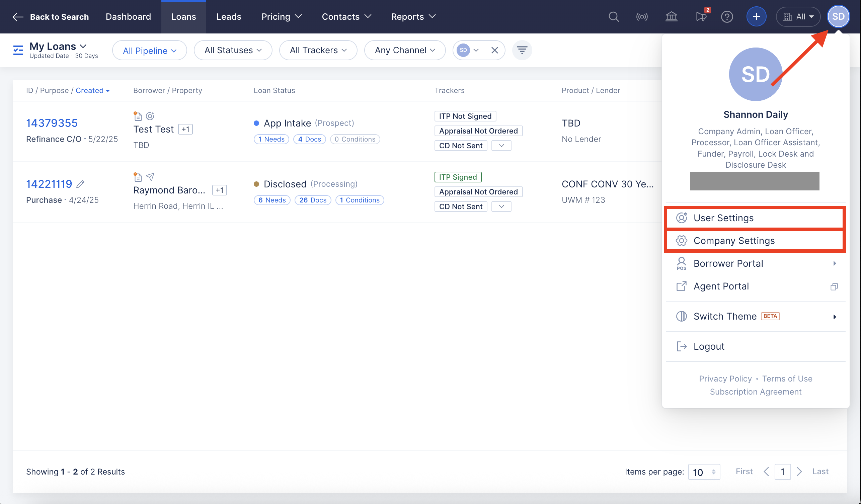
Task: Open the All Trackers dropdown
Action: (318, 50)
